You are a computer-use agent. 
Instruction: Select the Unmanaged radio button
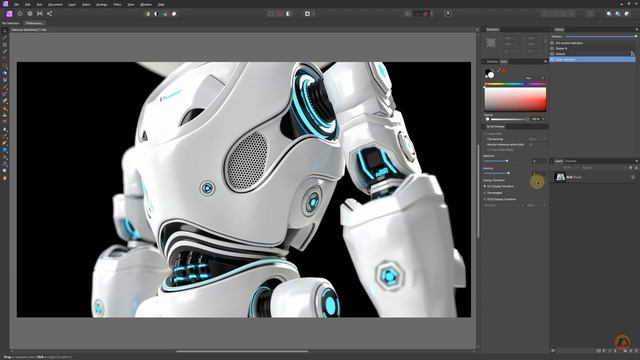pyautogui.click(x=485, y=193)
